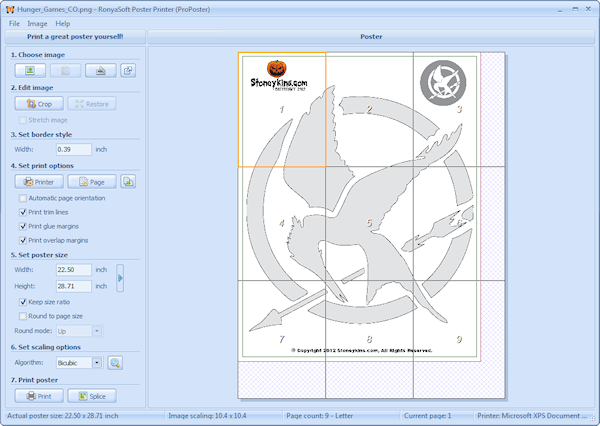Click the poster Width field showing 22.50
Image resolution: width=600 pixels, height=426 pixels.
click(x=74, y=270)
